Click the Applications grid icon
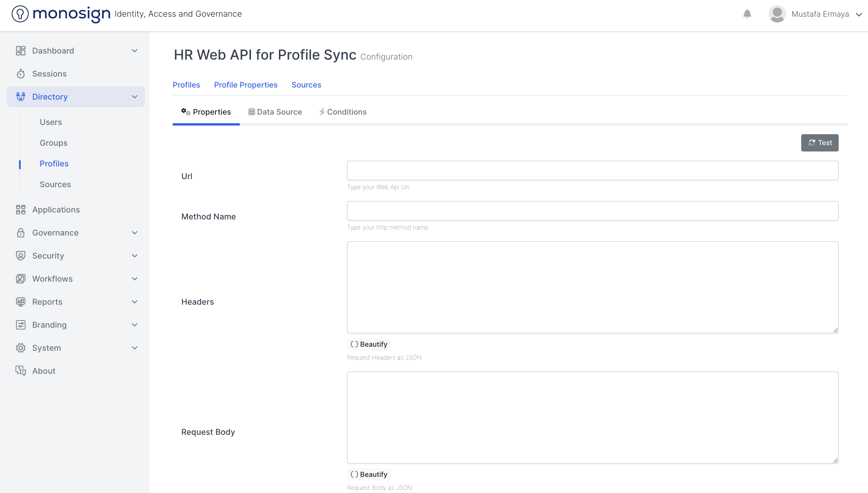This screenshot has height=493, width=868. [21, 210]
